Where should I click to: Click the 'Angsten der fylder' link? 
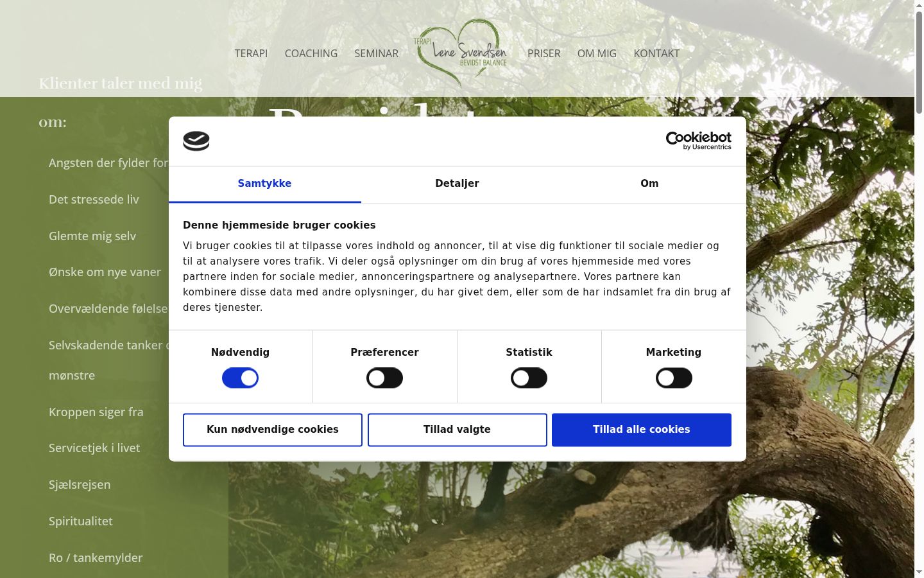108,163
